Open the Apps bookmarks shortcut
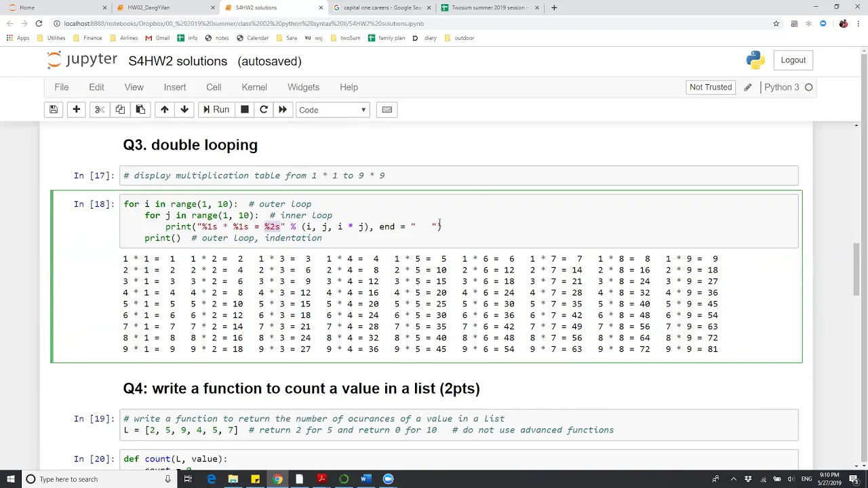The height and width of the screenshot is (488, 868). pyautogui.click(x=18, y=38)
